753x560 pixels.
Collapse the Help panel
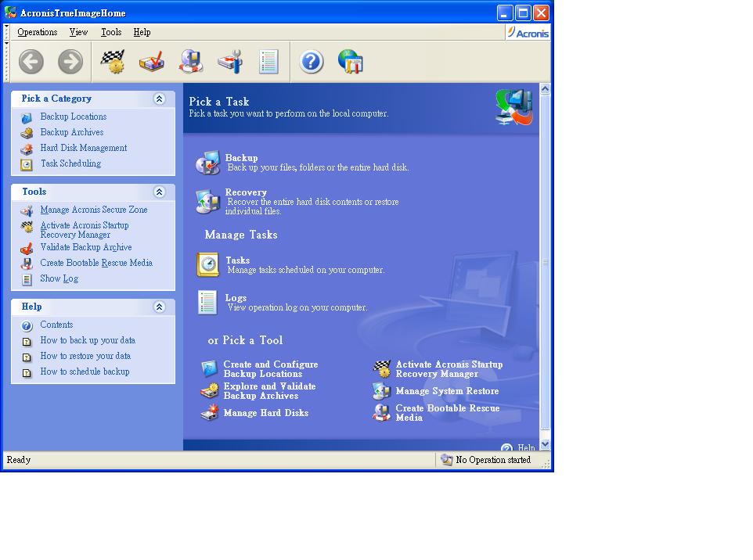coord(159,307)
